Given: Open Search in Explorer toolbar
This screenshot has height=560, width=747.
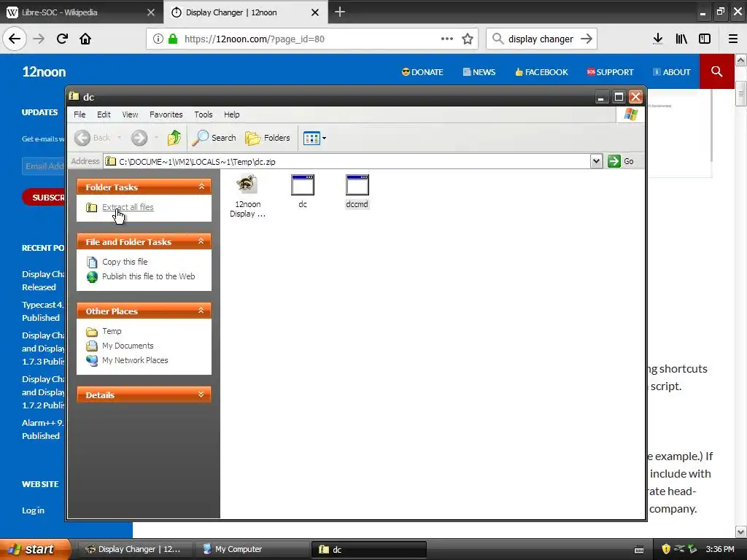Looking at the screenshot, I should point(214,138).
